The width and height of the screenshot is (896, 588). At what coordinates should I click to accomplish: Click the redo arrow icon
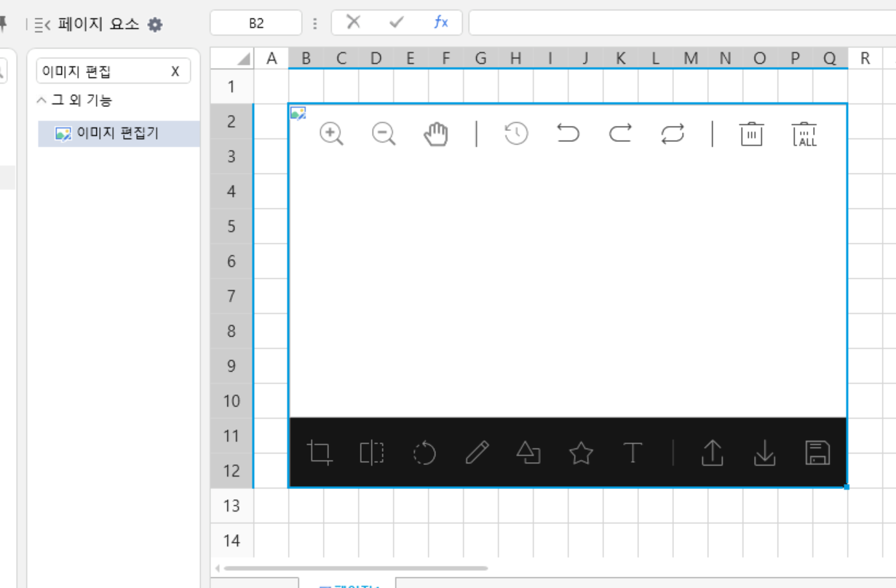coord(620,133)
